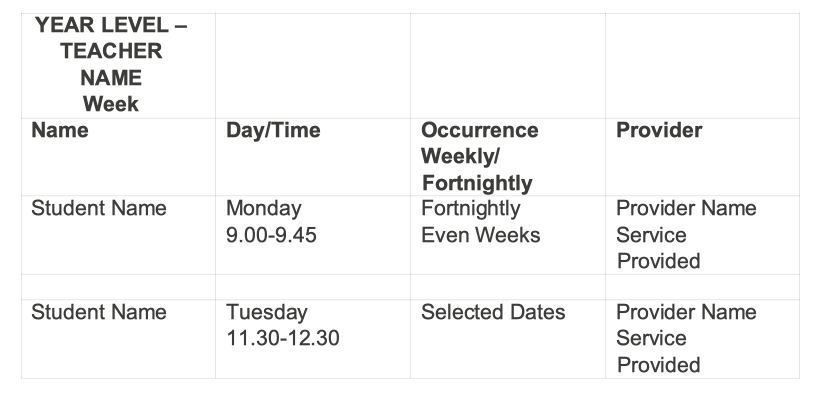Image resolution: width=829 pixels, height=418 pixels.
Task: Click "Student Name" in the Monday row
Action: click(x=99, y=209)
